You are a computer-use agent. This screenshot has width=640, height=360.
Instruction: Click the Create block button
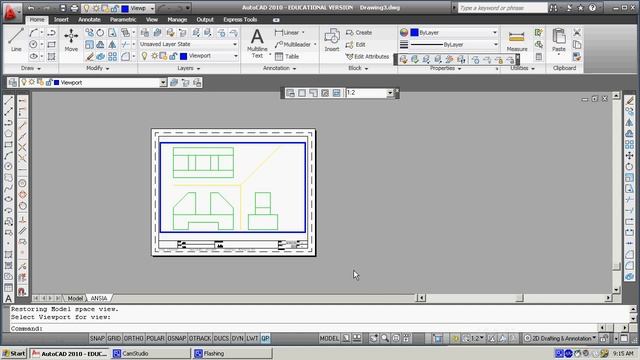pos(359,32)
